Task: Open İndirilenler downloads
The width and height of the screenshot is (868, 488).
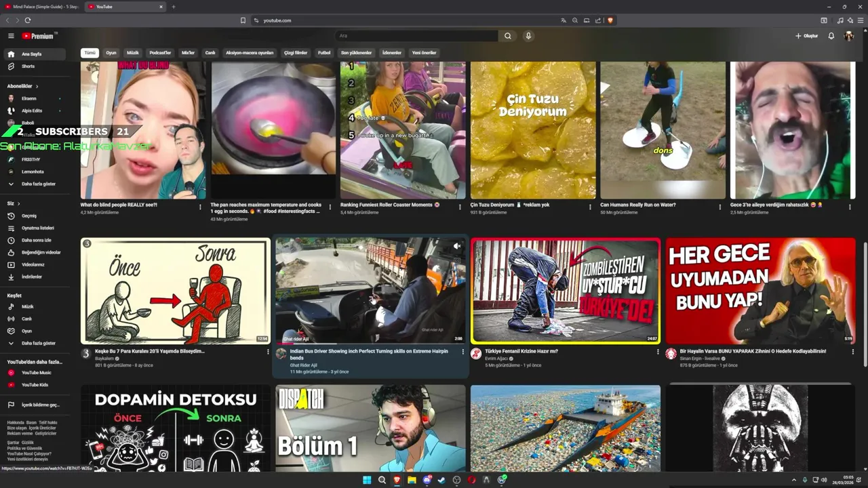Action: tap(35, 277)
